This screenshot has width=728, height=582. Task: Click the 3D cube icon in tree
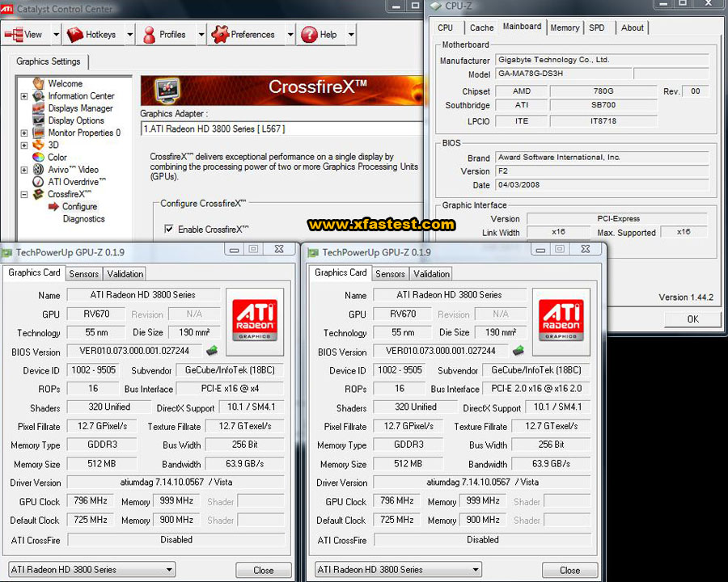point(39,145)
